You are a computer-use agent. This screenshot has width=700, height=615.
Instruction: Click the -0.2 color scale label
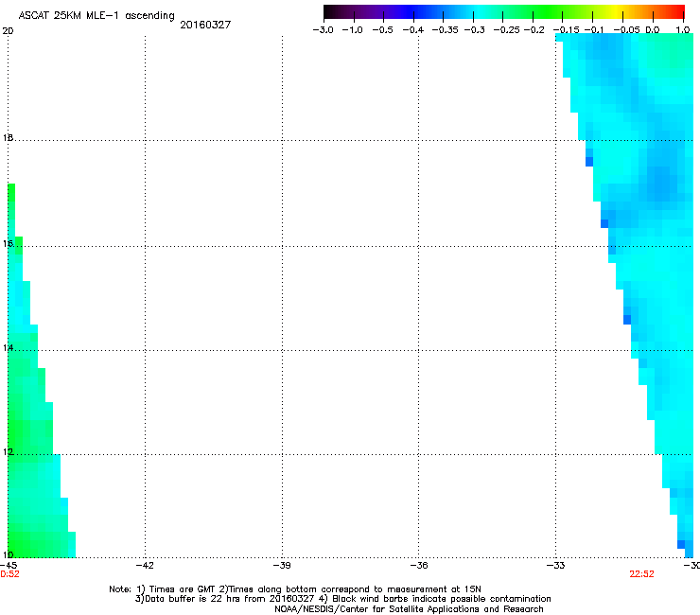tap(534, 30)
